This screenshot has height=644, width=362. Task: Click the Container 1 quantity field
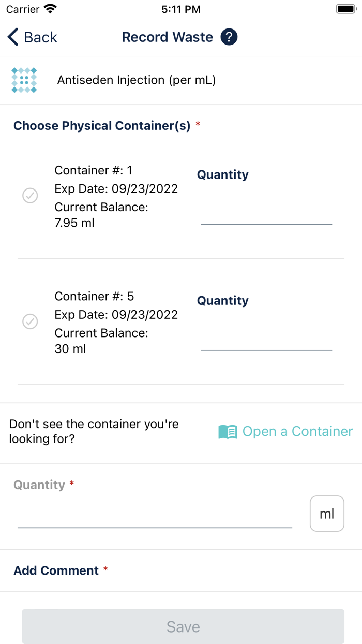click(266, 214)
